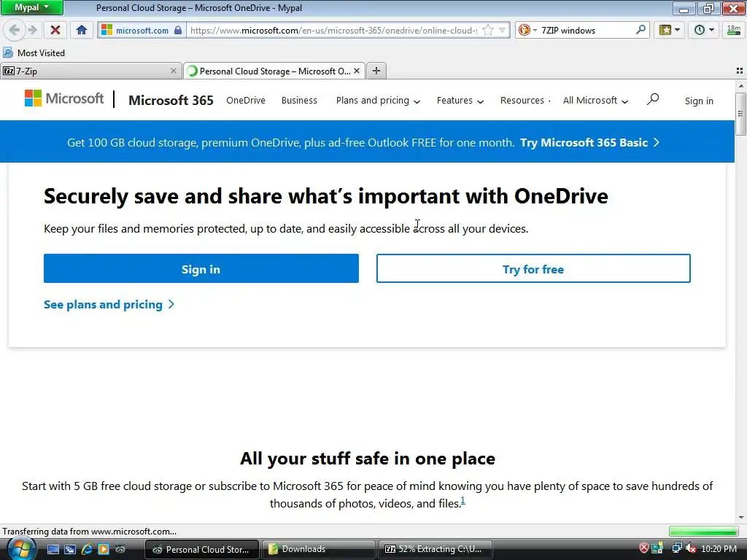Open See plans and pricing link
This screenshot has height=560, width=747.
(109, 304)
